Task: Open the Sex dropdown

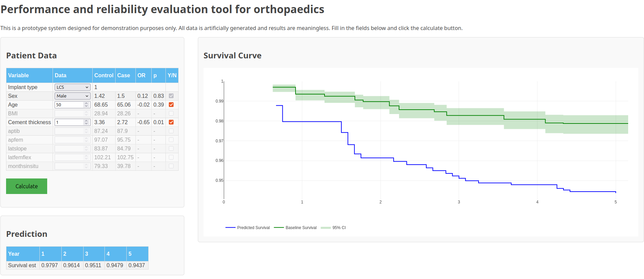Action: pyautogui.click(x=72, y=96)
